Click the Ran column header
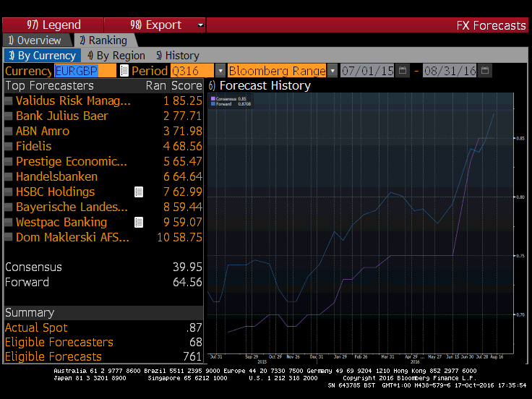 pos(155,85)
